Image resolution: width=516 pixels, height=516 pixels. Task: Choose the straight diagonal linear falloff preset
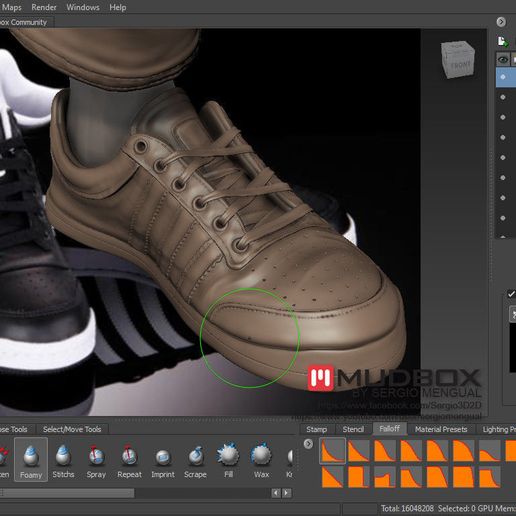[x=332, y=477]
